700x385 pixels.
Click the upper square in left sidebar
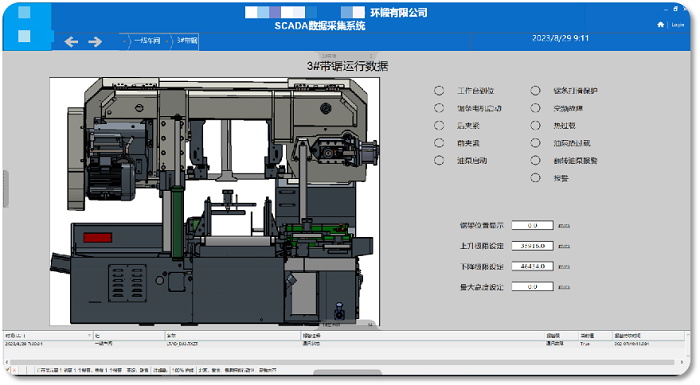24,12
